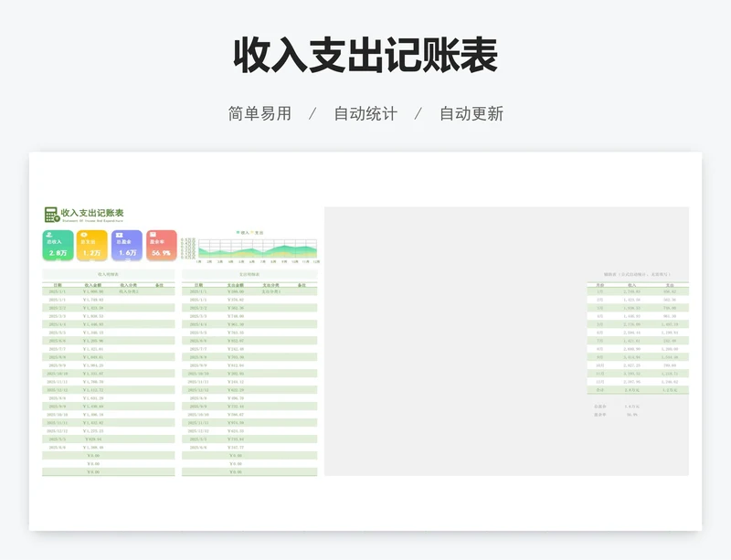Select the 2025/3/3 date in the income table
Viewport: 731px width, 560px height.
[58, 316]
